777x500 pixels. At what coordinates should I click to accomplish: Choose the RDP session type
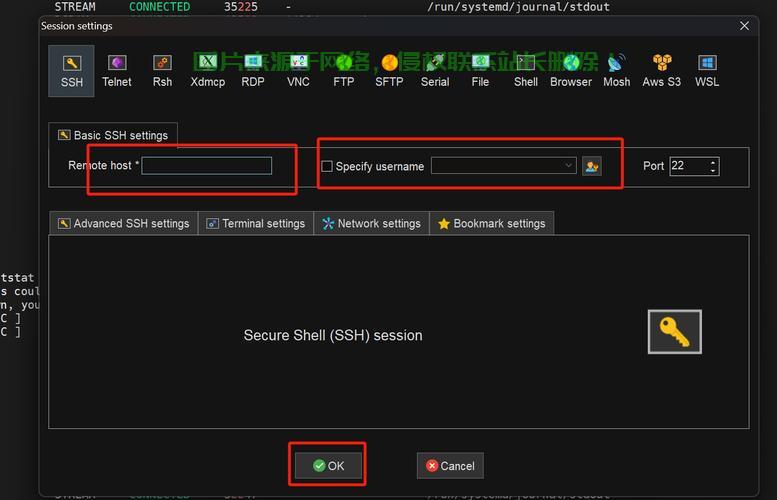(x=253, y=71)
